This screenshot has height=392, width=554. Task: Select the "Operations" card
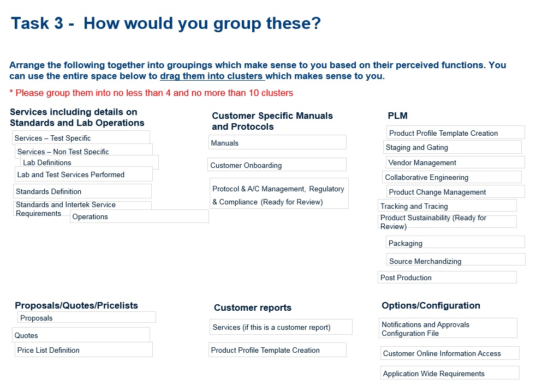coord(139,216)
